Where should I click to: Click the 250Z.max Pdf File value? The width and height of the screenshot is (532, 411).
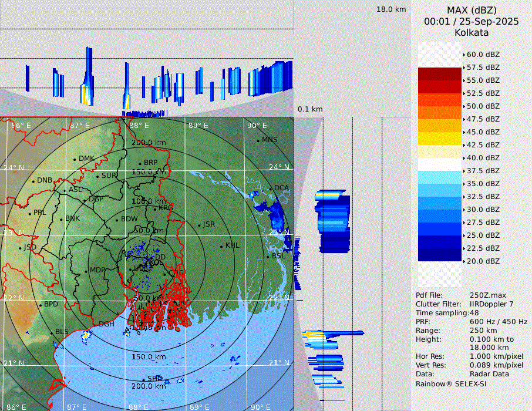485,295
